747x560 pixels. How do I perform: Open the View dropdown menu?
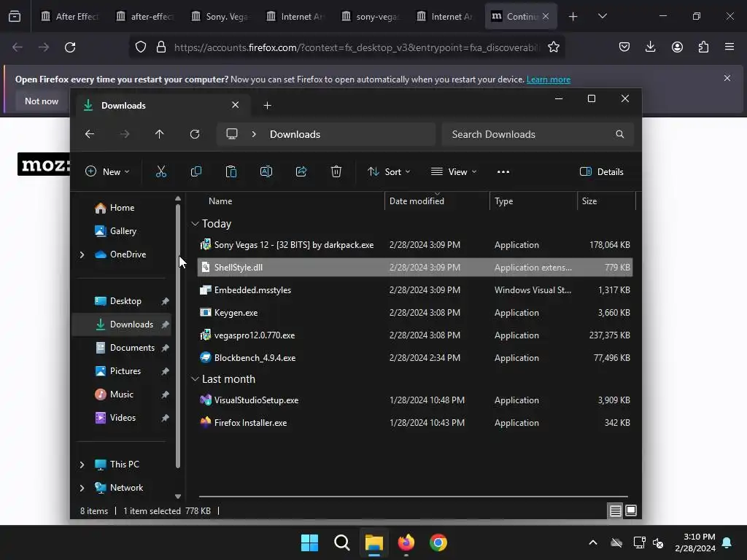[454, 172]
